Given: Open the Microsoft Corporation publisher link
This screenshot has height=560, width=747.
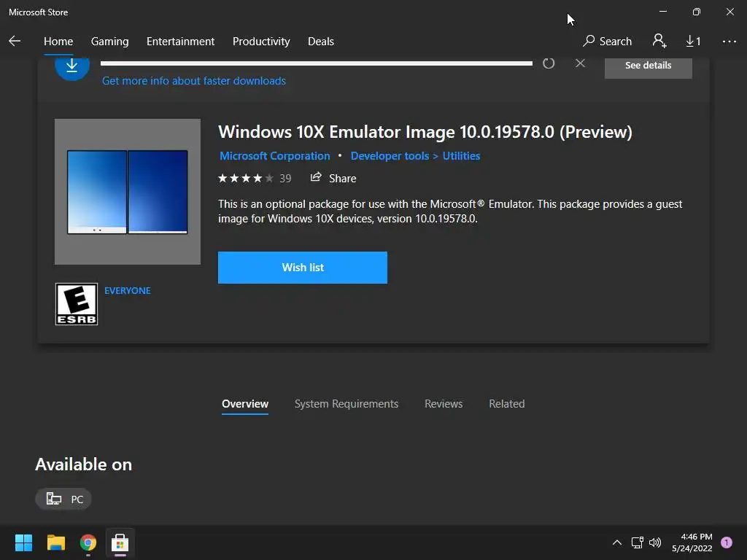Looking at the screenshot, I should tap(274, 156).
